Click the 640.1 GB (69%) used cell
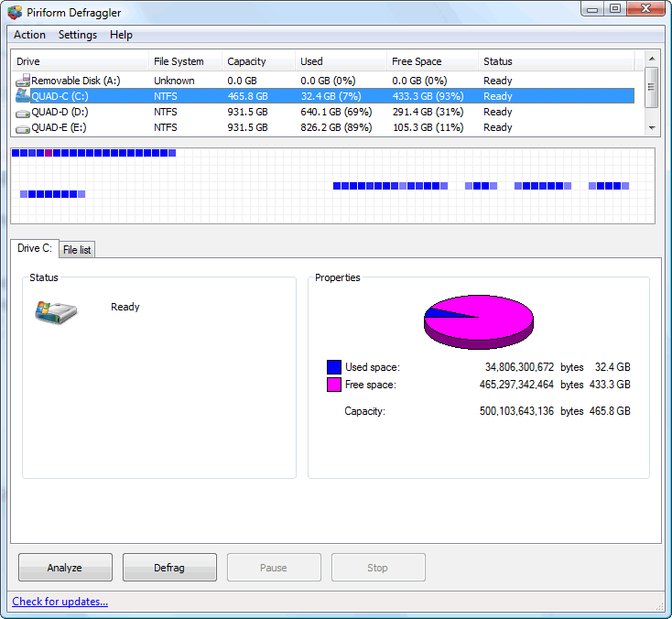The image size is (672, 619). [336, 112]
